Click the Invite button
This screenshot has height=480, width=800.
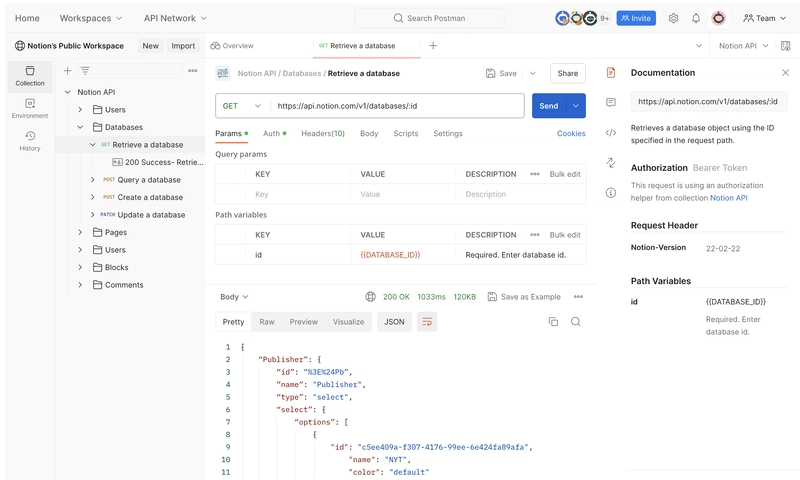pos(636,18)
